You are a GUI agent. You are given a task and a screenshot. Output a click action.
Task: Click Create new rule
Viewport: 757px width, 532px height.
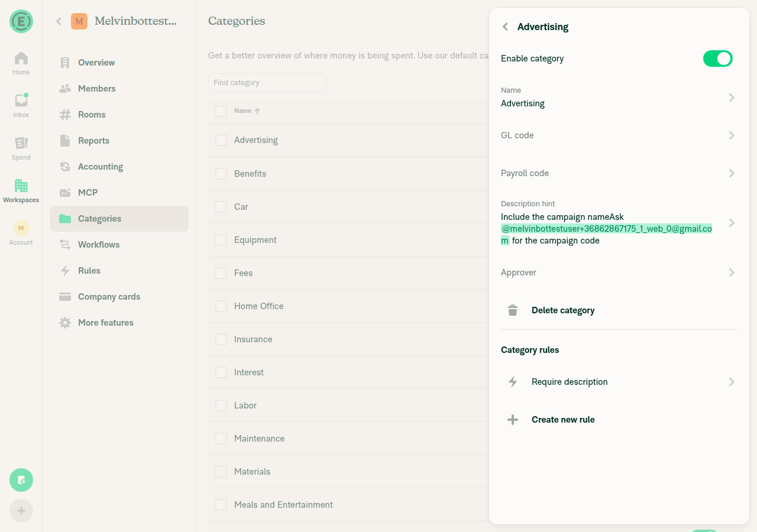tap(619, 420)
